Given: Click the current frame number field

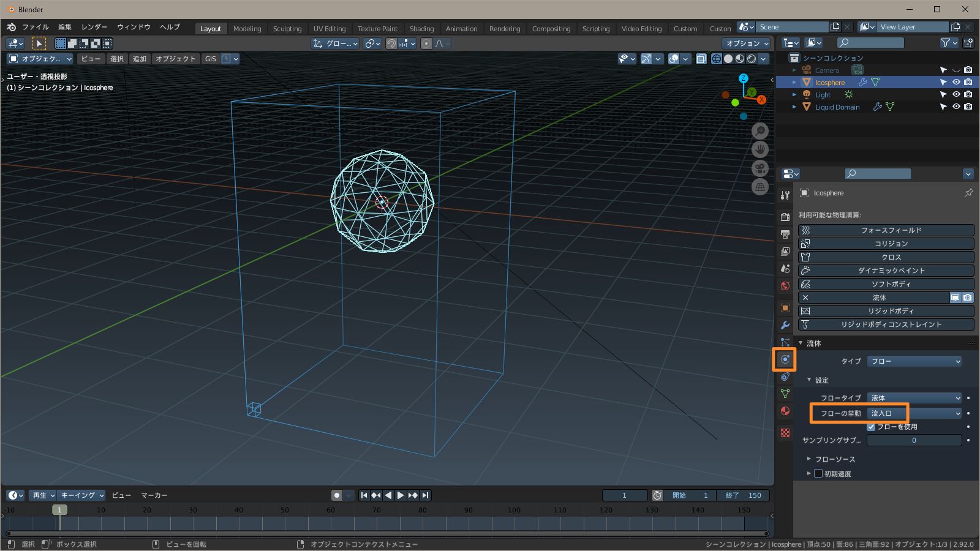Looking at the screenshot, I should 625,495.
